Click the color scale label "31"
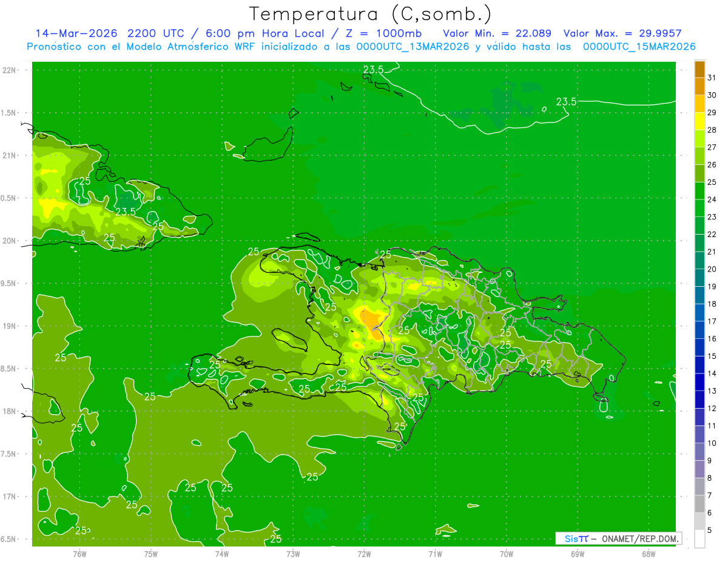 tap(712, 78)
